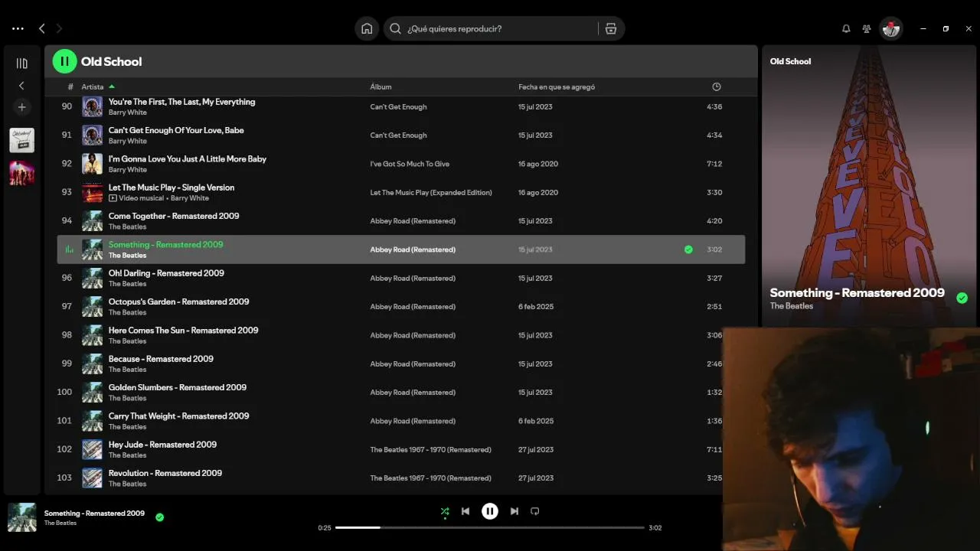Image resolution: width=980 pixels, height=551 pixels.
Task: Click the Old School playlist title in header
Action: [x=112, y=62]
